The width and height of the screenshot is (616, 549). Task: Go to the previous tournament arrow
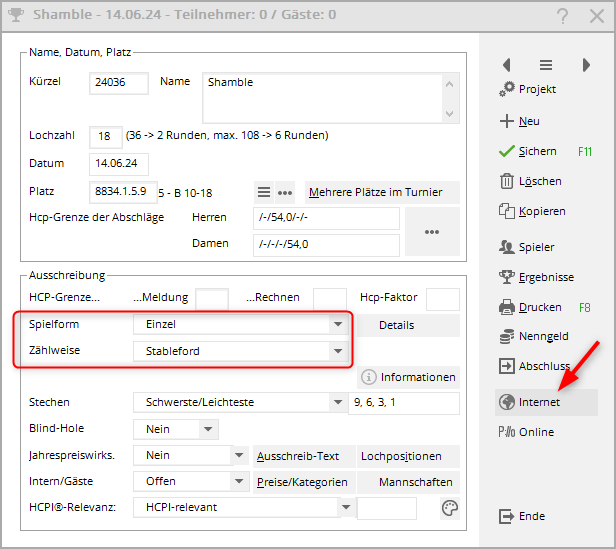[507, 64]
